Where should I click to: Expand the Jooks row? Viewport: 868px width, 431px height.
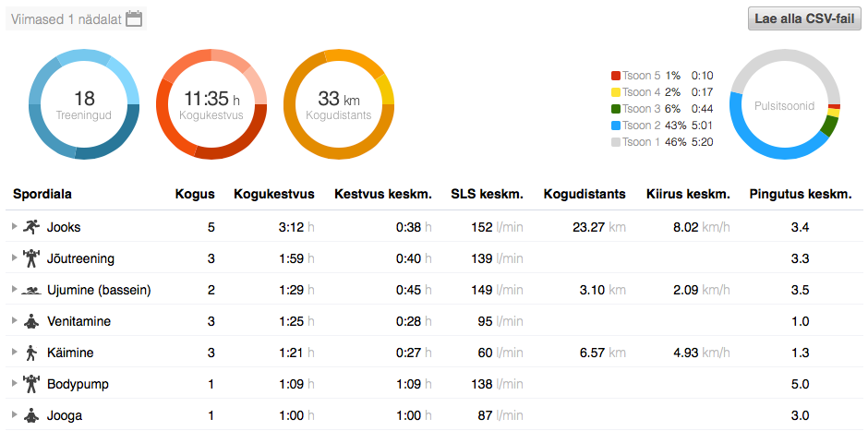[x=14, y=227]
